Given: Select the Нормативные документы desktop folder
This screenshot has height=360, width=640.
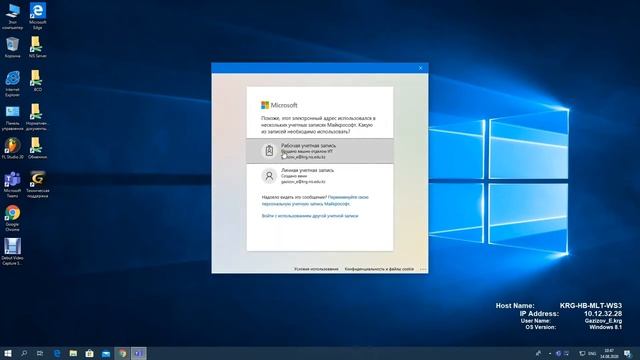Looking at the screenshot, I should (x=36, y=118).
